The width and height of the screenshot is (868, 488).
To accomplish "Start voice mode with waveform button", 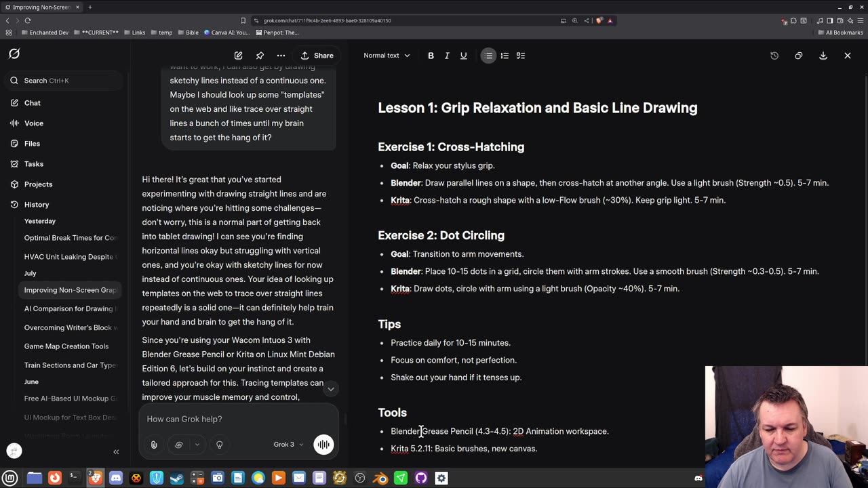I will [x=323, y=445].
